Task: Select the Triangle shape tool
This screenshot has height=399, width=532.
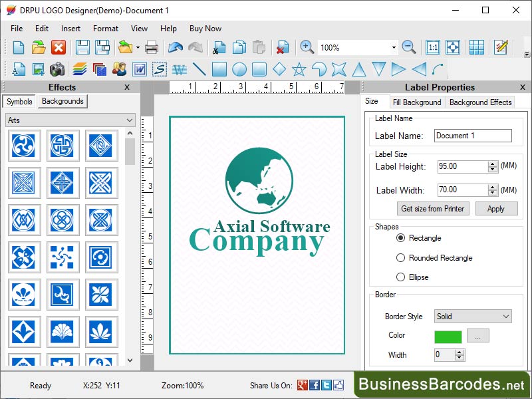Action: click(359, 68)
